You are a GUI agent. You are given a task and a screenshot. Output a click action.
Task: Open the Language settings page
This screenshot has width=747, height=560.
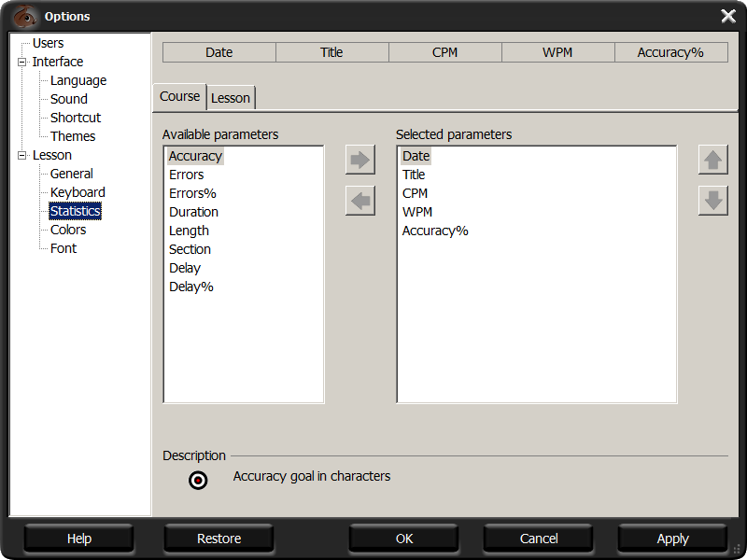pyautogui.click(x=78, y=80)
